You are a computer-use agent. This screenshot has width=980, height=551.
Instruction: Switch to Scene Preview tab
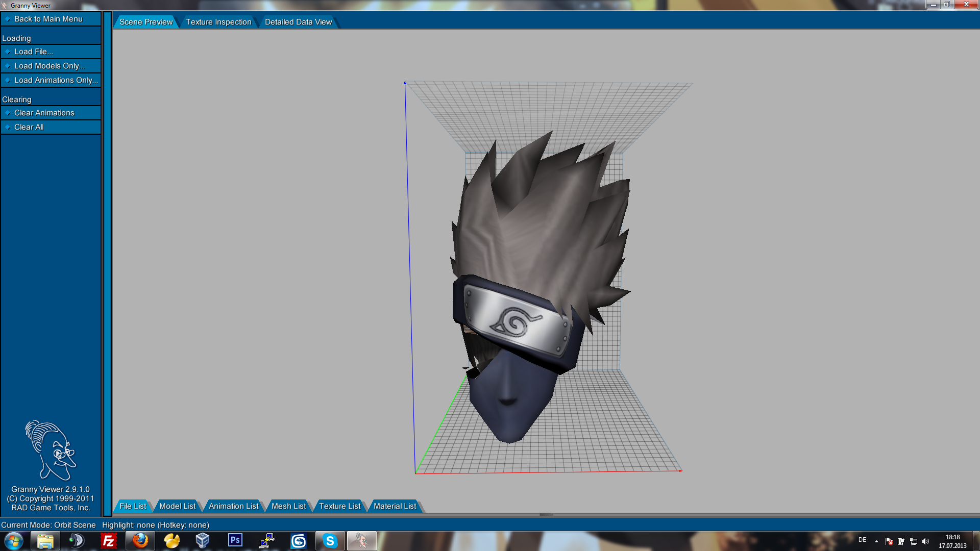(x=146, y=22)
